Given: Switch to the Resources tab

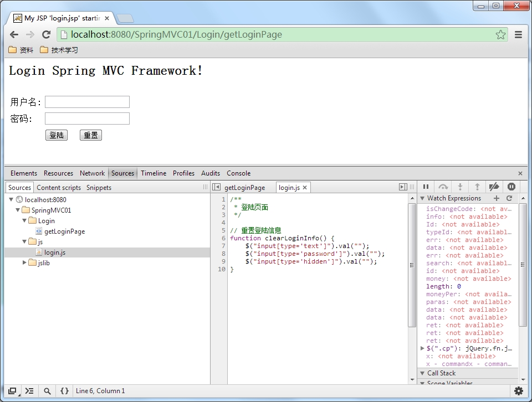Looking at the screenshot, I should tap(58, 173).
